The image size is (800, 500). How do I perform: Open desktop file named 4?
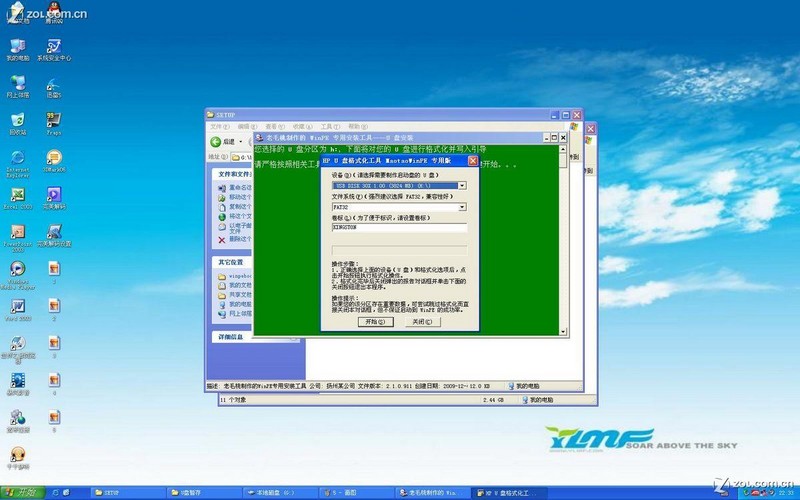(x=54, y=384)
